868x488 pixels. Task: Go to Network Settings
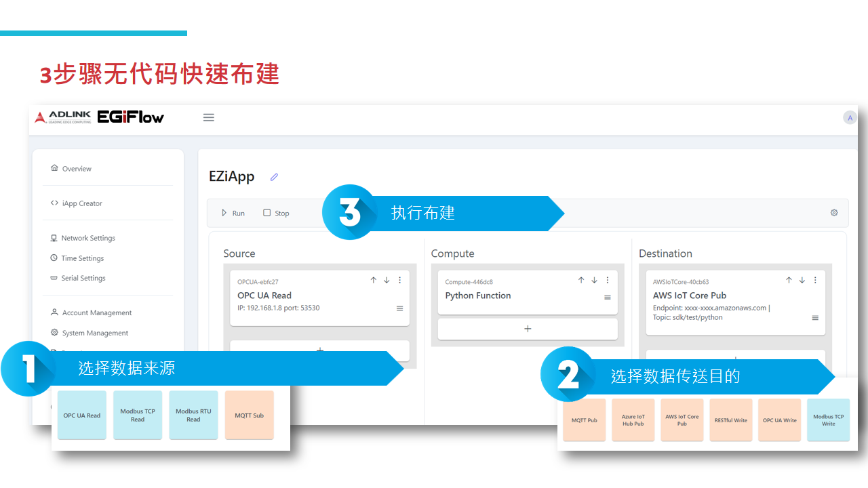pyautogui.click(x=83, y=238)
